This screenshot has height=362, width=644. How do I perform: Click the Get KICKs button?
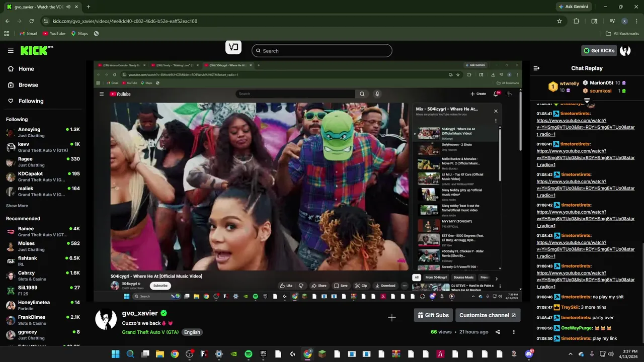click(x=599, y=51)
